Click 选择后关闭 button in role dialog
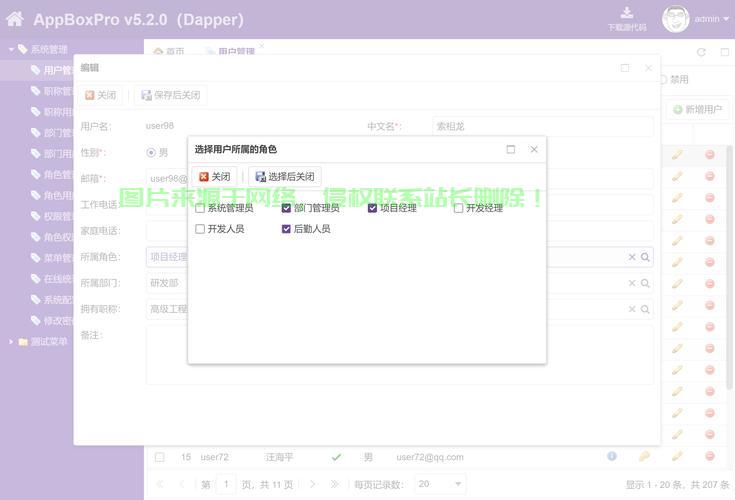 coord(285,177)
